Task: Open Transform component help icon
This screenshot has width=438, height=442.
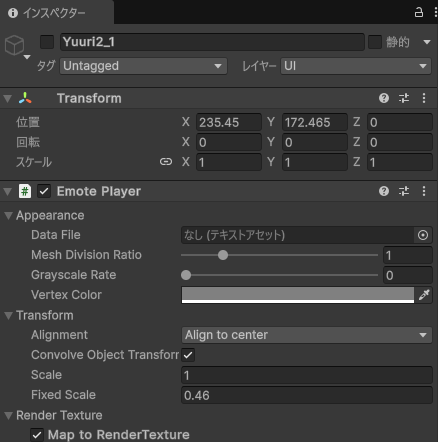Action: pos(384,98)
